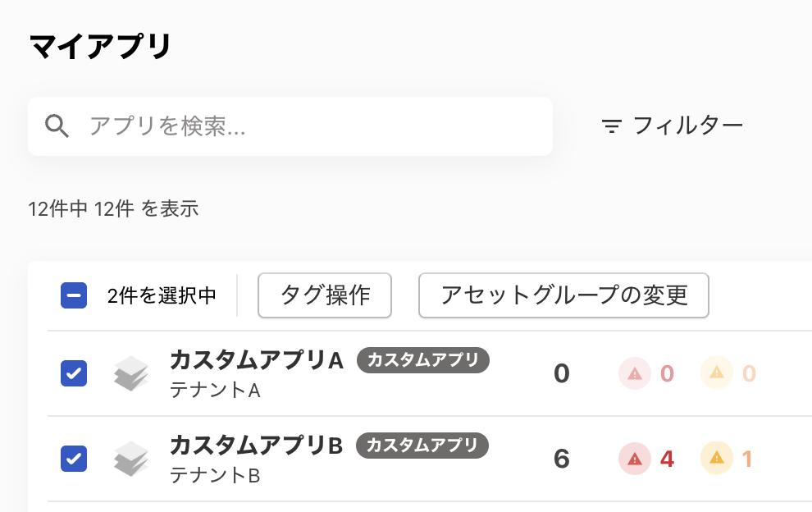Toggle the select-all checkbox in header
Image resolution: width=812 pixels, height=512 pixels.
pos(74,295)
